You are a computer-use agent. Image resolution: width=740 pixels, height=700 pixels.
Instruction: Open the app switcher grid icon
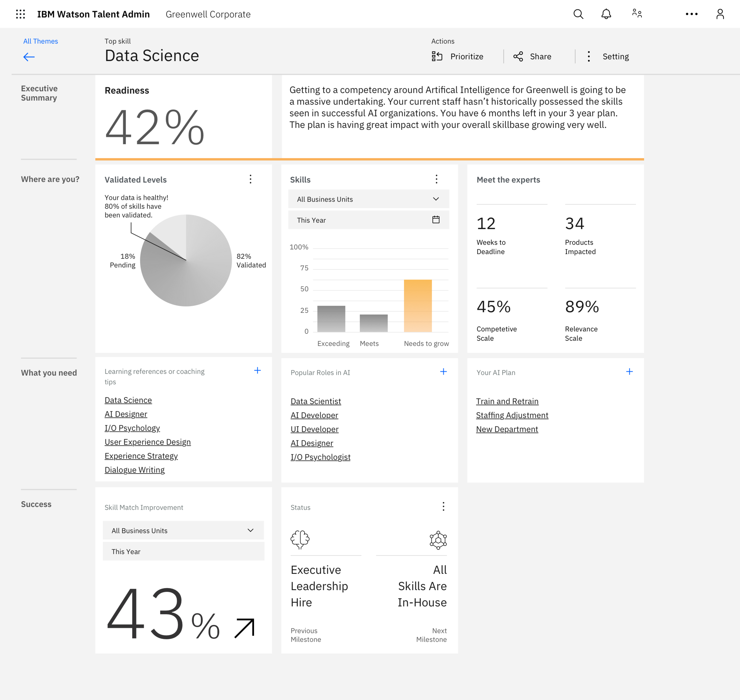[x=20, y=14]
